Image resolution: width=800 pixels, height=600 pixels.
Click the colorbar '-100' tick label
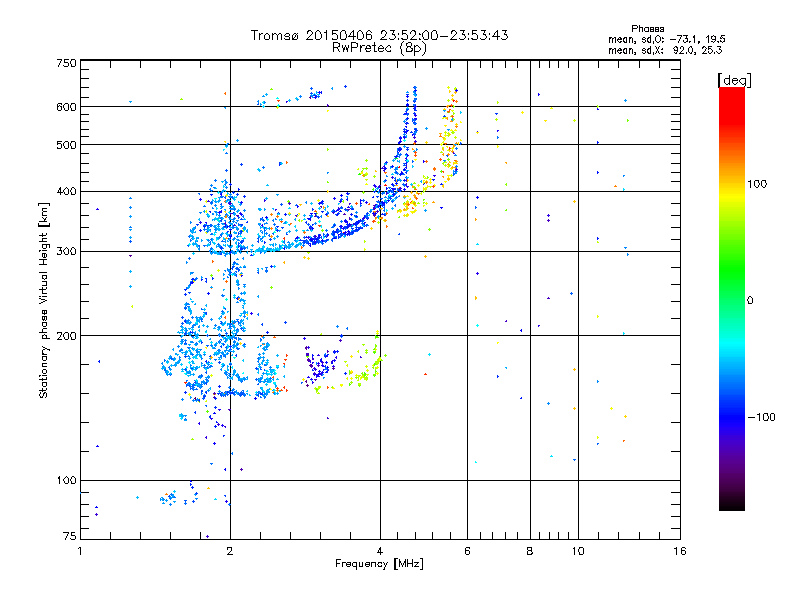click(761, 417)
